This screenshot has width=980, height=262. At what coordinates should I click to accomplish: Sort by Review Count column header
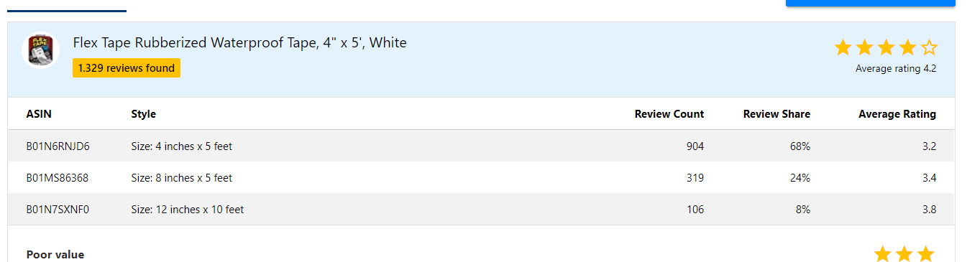[669, 114]
